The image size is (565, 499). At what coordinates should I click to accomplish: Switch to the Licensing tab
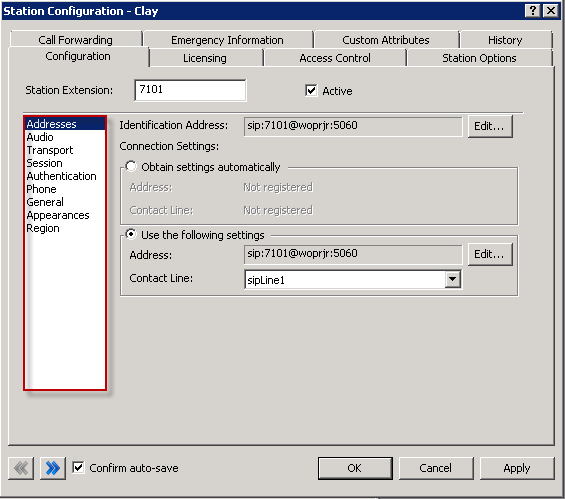[205, 58]
